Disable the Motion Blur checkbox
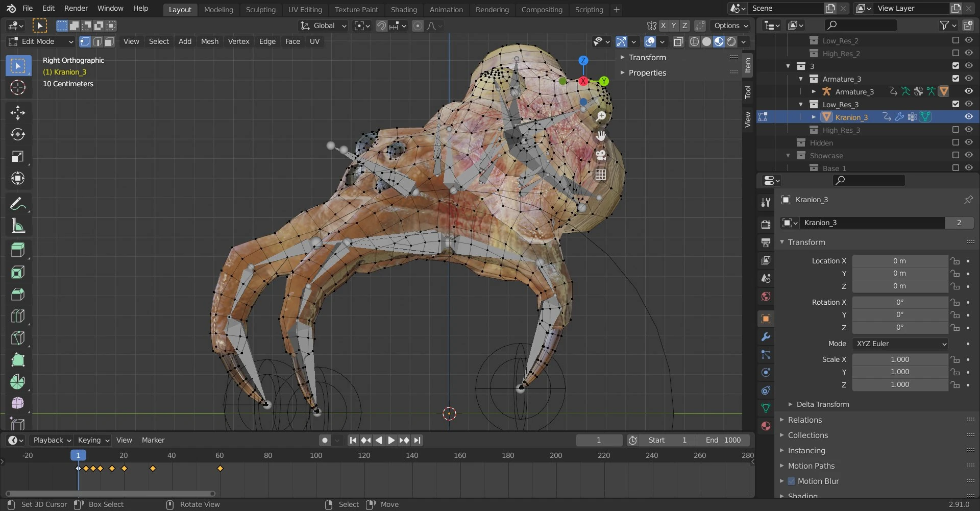 (792, 481)
